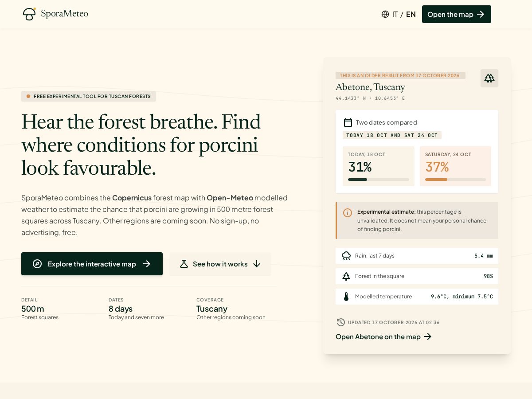
Task: Click the calendar icon next to Two dates compared
Action: 348,122
